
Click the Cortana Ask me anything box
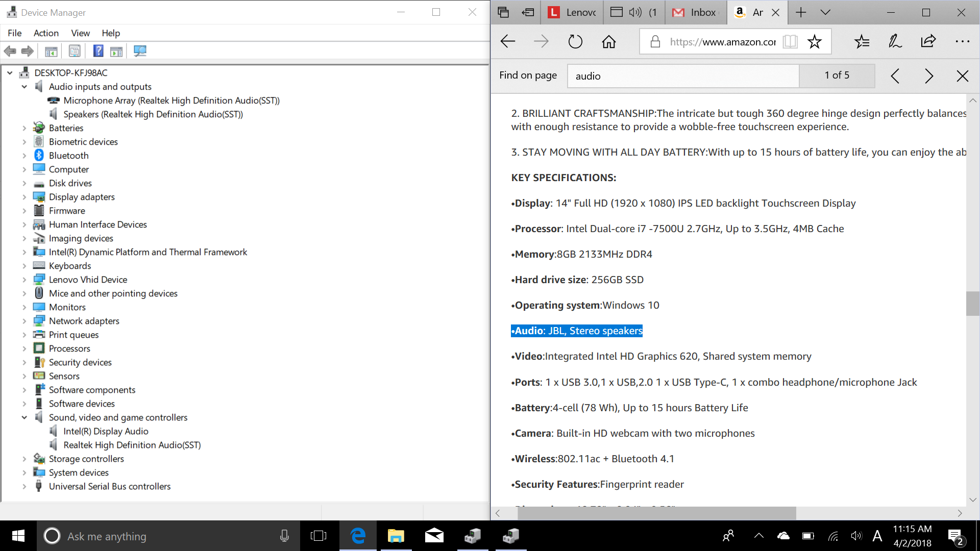168,536
